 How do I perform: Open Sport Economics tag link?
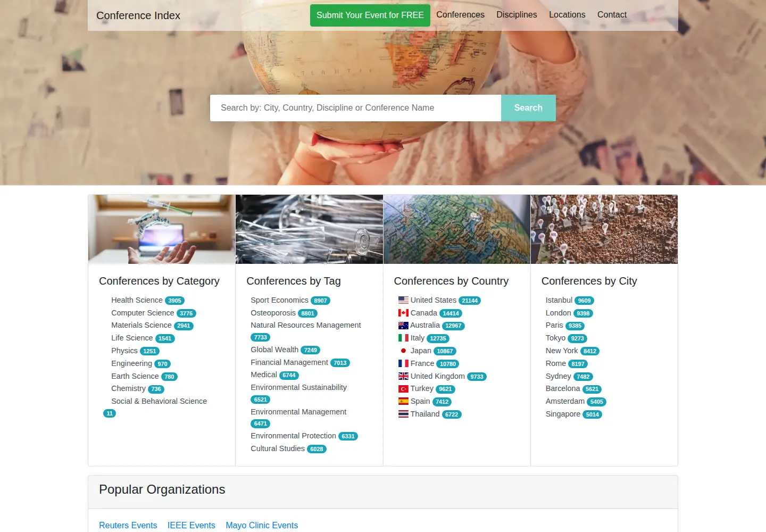279,300
